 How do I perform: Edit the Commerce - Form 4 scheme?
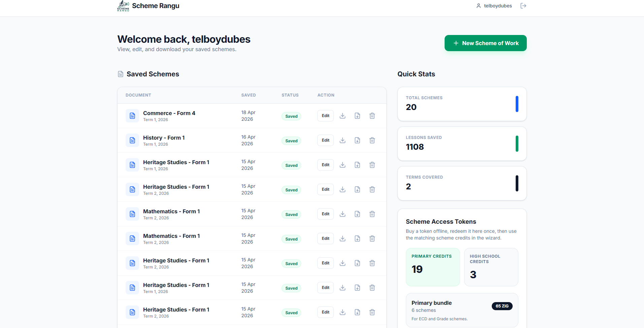325,116
